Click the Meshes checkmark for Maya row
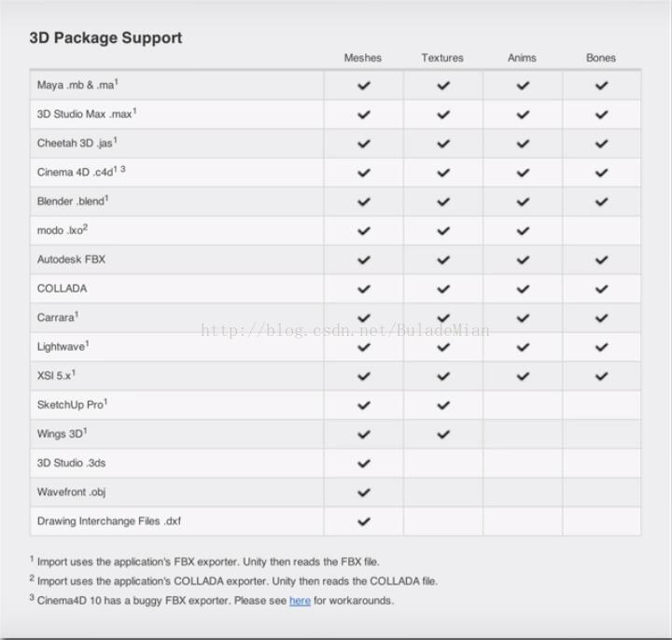This screenshot has width=672, height=640. click(x=363, y=86)
